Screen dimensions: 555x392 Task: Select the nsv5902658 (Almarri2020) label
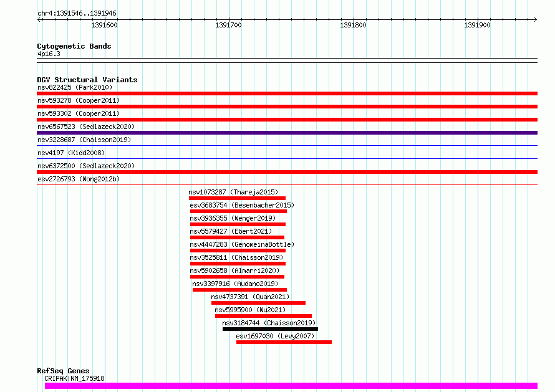click(234, 270)
